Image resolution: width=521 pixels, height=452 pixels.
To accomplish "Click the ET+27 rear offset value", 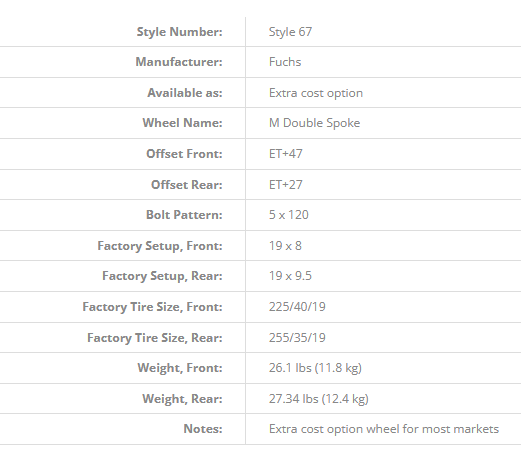I will pos(286,185).
